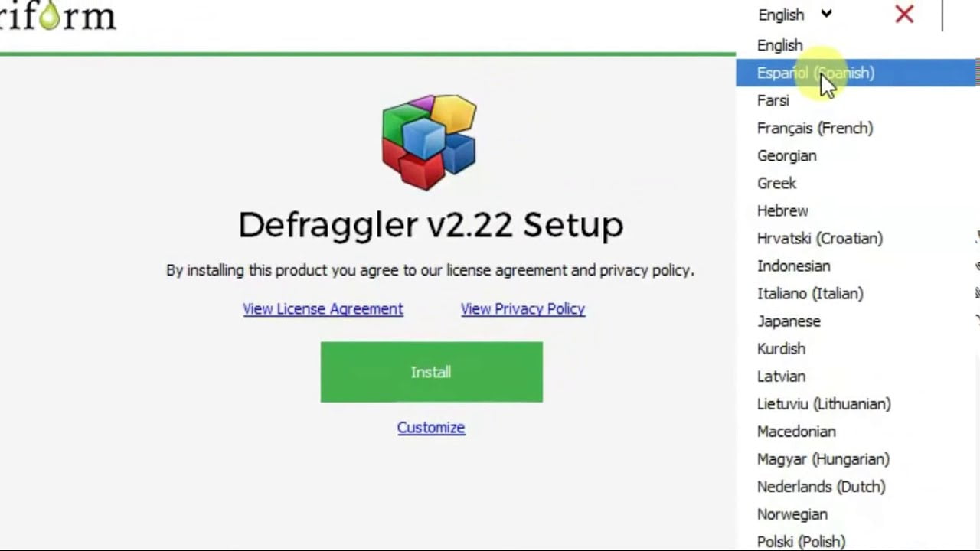Screen dimensions: 980x551
Task: Expand the English language dropdown arrow
Action: point(826,14)
